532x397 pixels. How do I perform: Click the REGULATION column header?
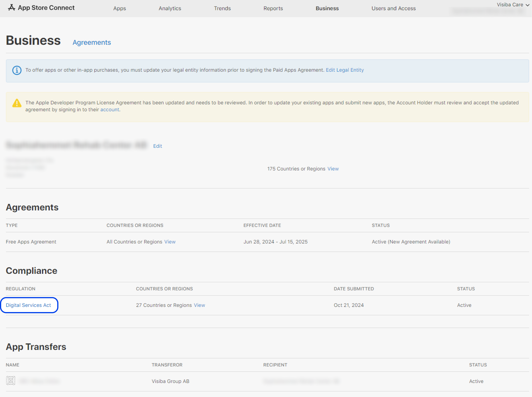(20, 289)
